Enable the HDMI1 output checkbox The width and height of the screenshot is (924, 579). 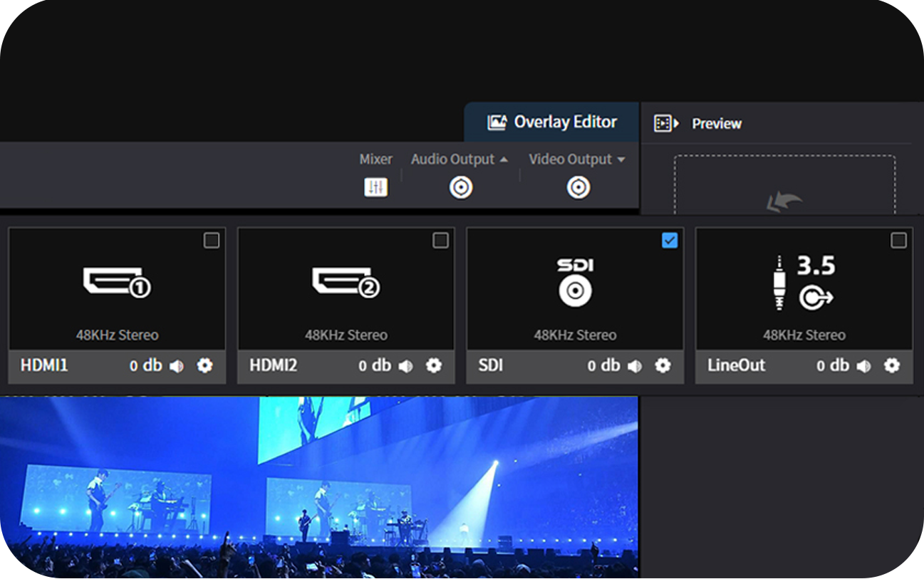[212, 241]
